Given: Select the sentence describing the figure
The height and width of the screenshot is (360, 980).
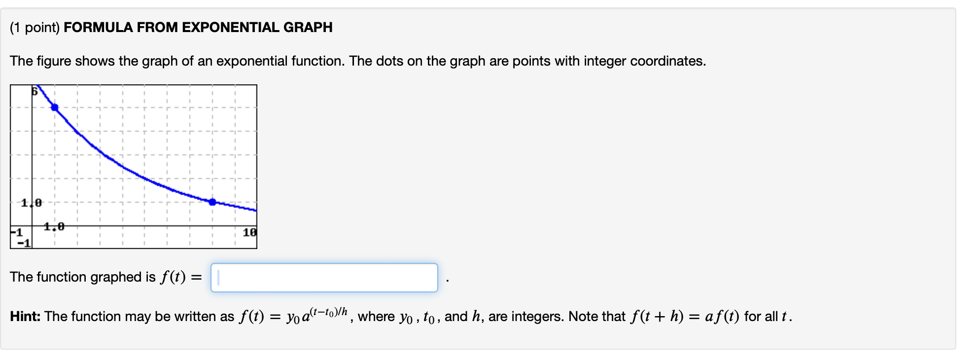Looking at the screenshot, I should point(357,61).
